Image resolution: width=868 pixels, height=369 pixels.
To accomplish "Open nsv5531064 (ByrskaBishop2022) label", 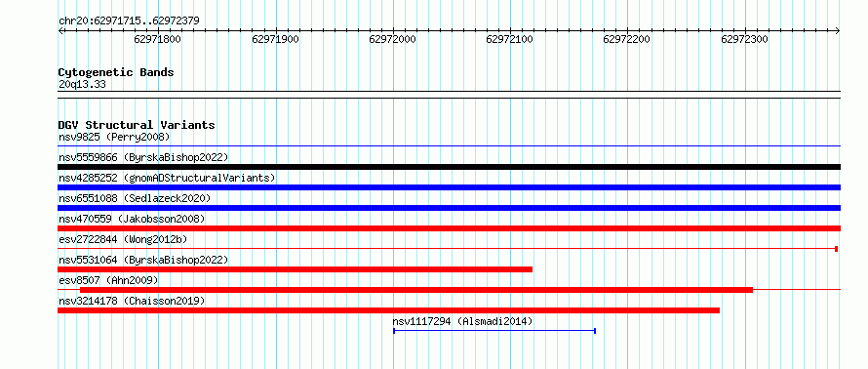I will (x=143, y=260).
